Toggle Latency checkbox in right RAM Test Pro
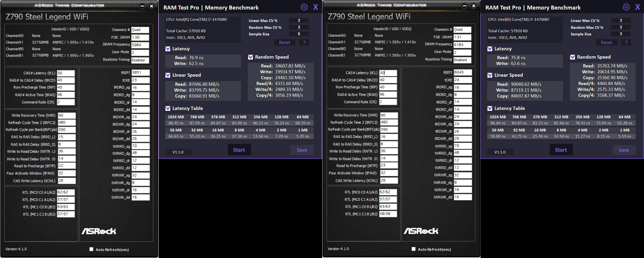This screenshot has width=644, height=258. 490,49
